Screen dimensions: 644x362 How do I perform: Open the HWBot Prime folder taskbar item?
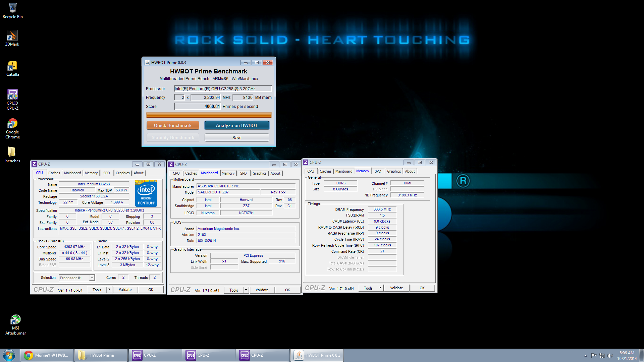101,355
